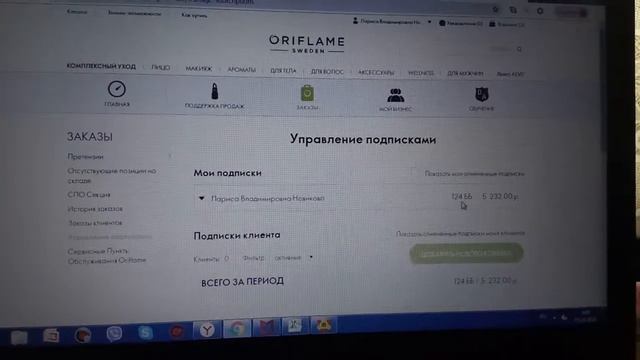640x360 pixels.
Task: Open the Заказы green bag icon
Action: coord(307,93)
